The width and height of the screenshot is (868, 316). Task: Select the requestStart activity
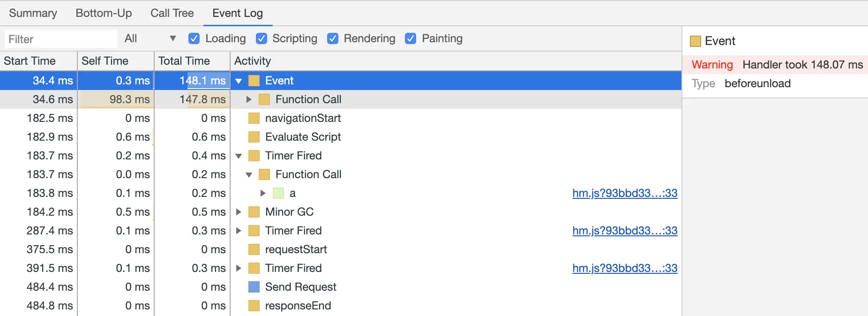coord(296,249)
